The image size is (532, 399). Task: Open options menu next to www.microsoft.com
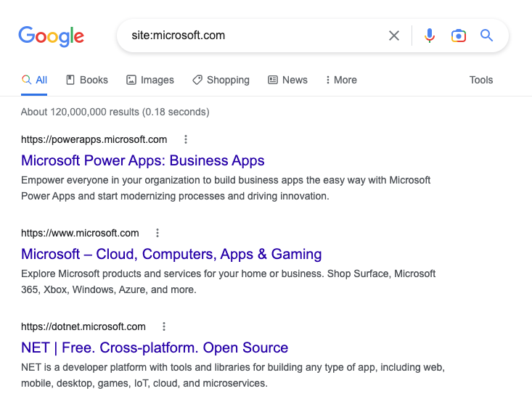[x=157, y=233]
